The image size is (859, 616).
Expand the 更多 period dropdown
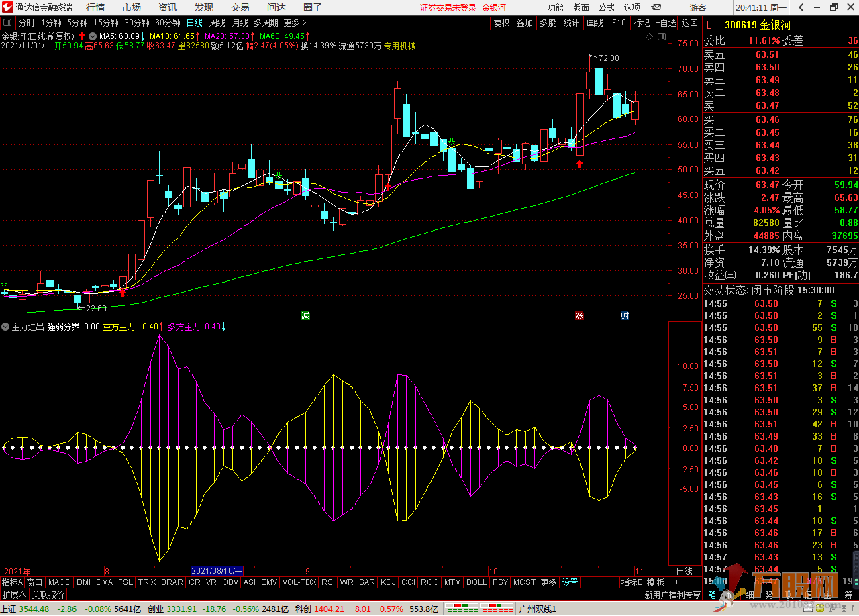pyautogui.click(x=295, y=23)
